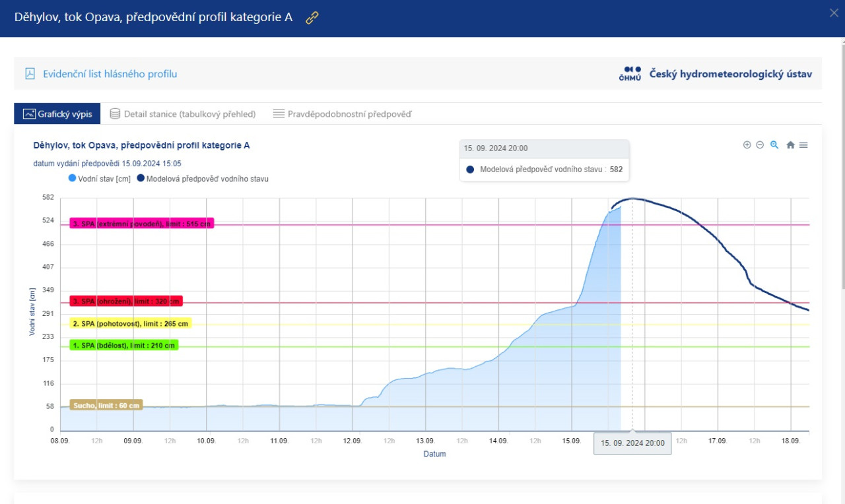Click the chart Zoom Out icon
Viewport: 845px width, 504px height.
760,145
